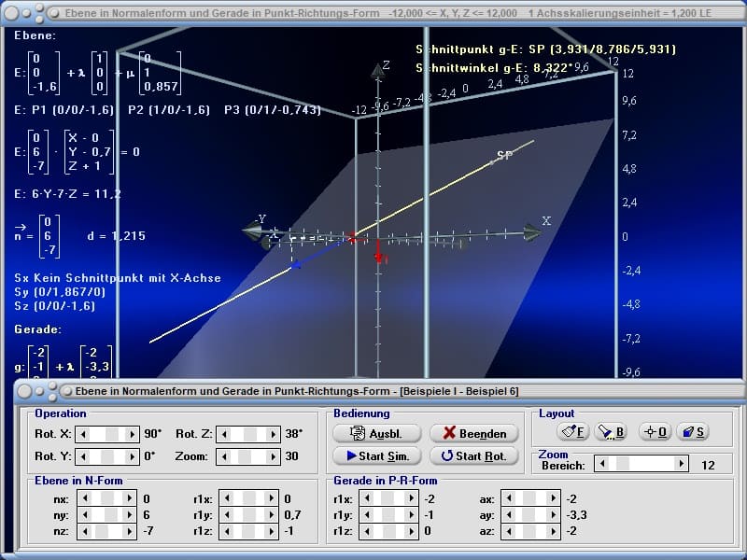Image resolution: width=747 pixels, height=560 pixels.
Task: Decrease Rot. X with left arrow
Action: 83,434
